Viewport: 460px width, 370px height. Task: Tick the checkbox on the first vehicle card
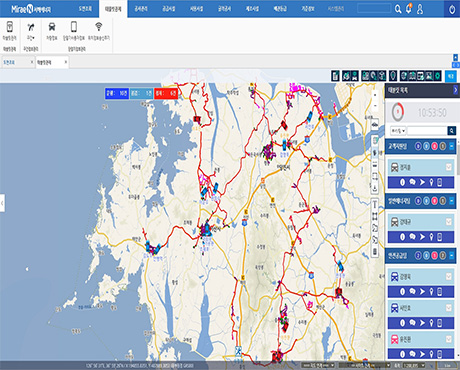pos(449,167)
